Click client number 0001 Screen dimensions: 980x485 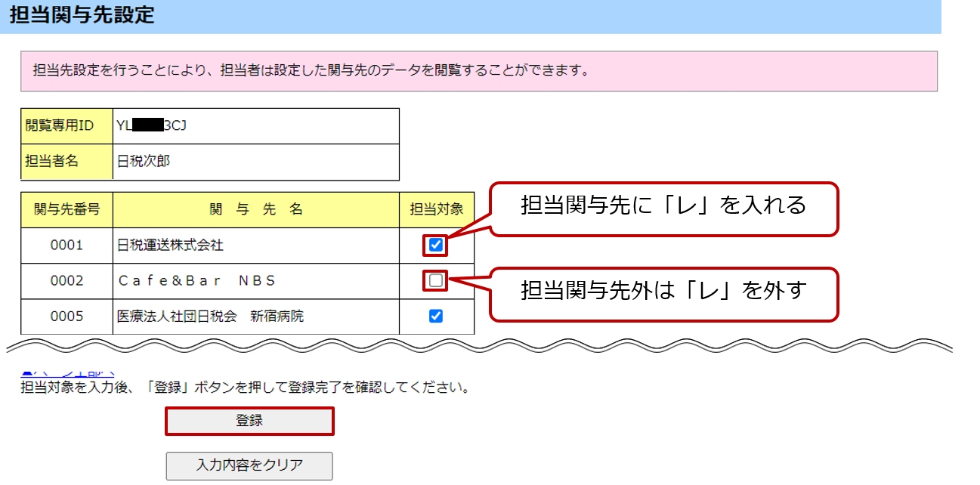click(66, 246)
